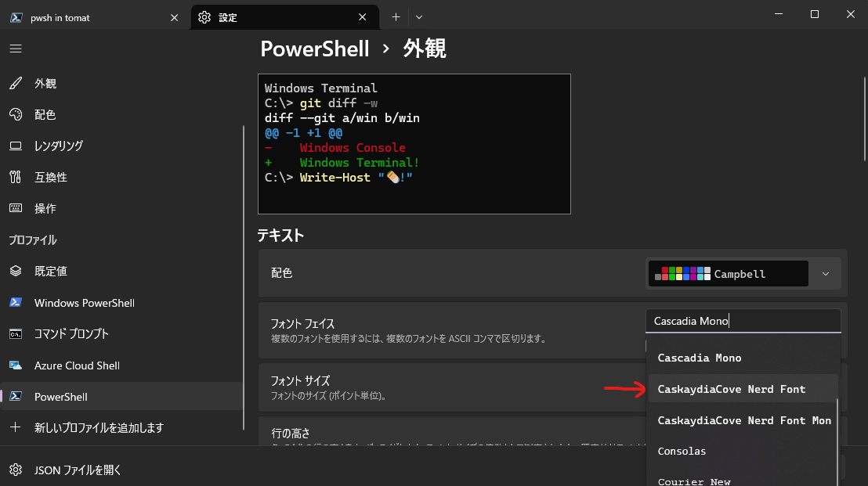The width and height of the screenshot is (868, 486).
Task: Minimize the Windows Terminal window
Action: tap(779, 14)
